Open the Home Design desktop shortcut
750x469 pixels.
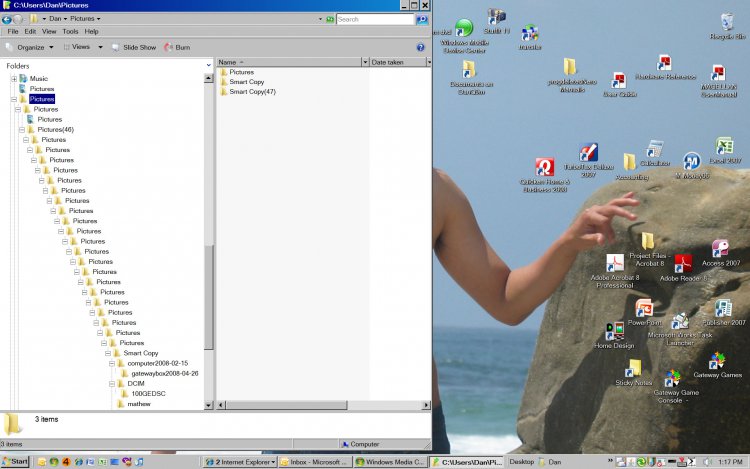(x=614, y=336)
